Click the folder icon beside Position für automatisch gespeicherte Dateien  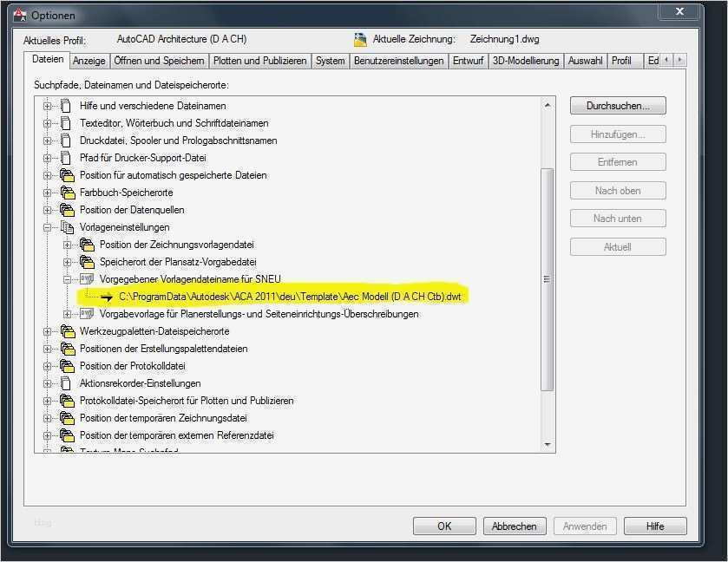[x=68, y=175]
